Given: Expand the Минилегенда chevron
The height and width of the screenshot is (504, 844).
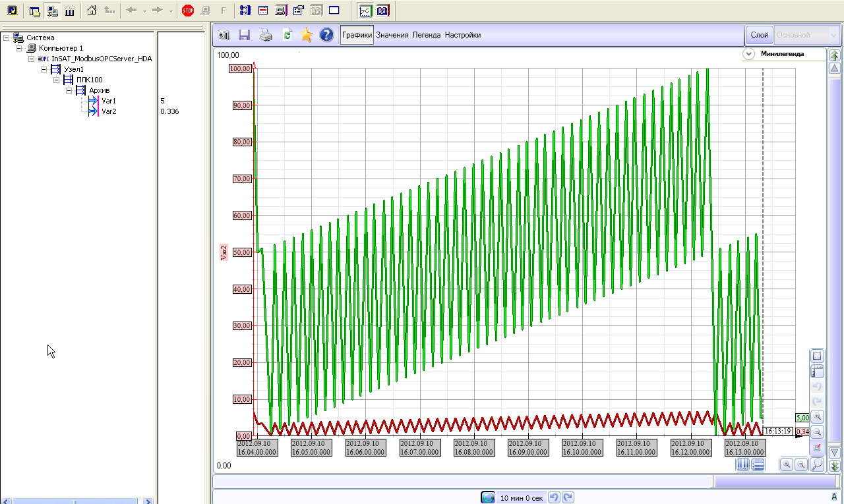Looking at the screenshot, I should tap(748, 54).
